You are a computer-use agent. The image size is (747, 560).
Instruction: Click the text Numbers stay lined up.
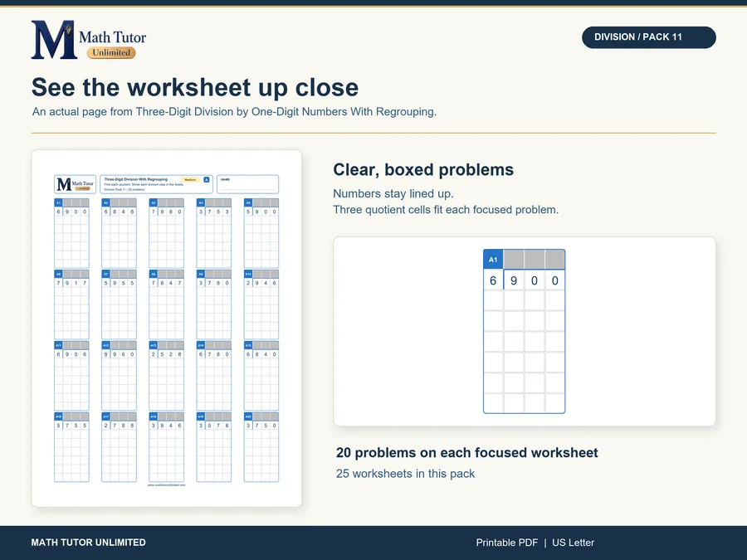[393, 194]
